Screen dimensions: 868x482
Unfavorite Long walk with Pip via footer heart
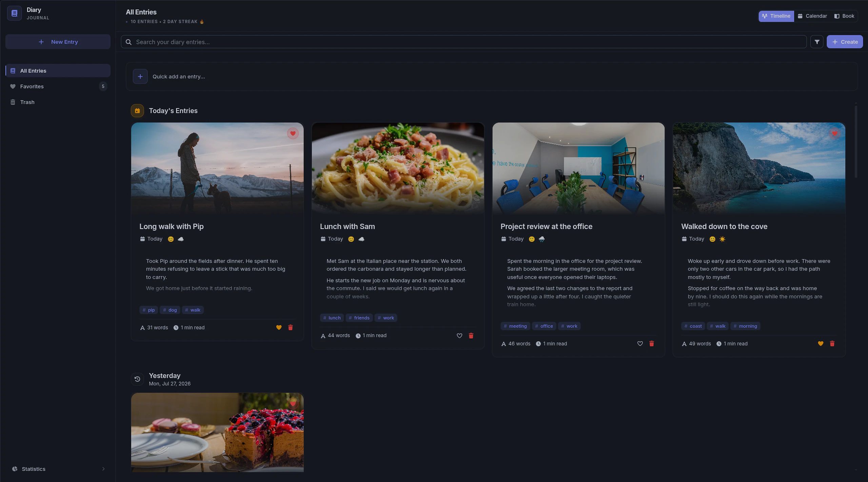(x=279, y=327)
